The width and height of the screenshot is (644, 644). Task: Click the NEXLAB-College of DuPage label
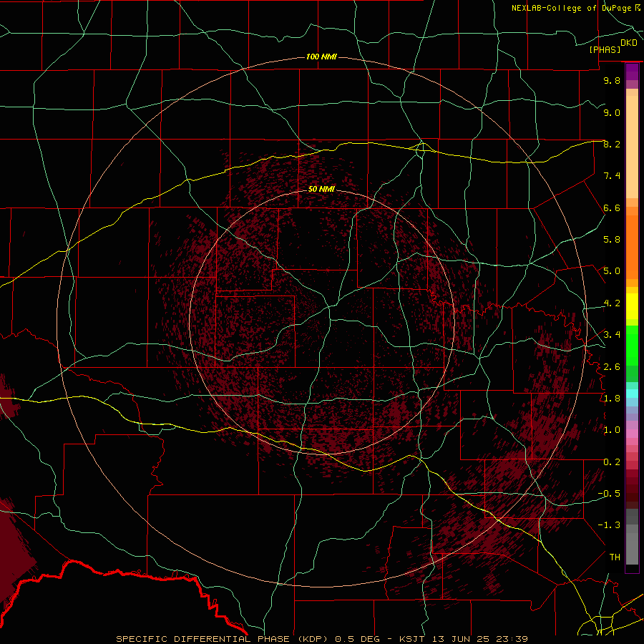(x=572, y=8)
